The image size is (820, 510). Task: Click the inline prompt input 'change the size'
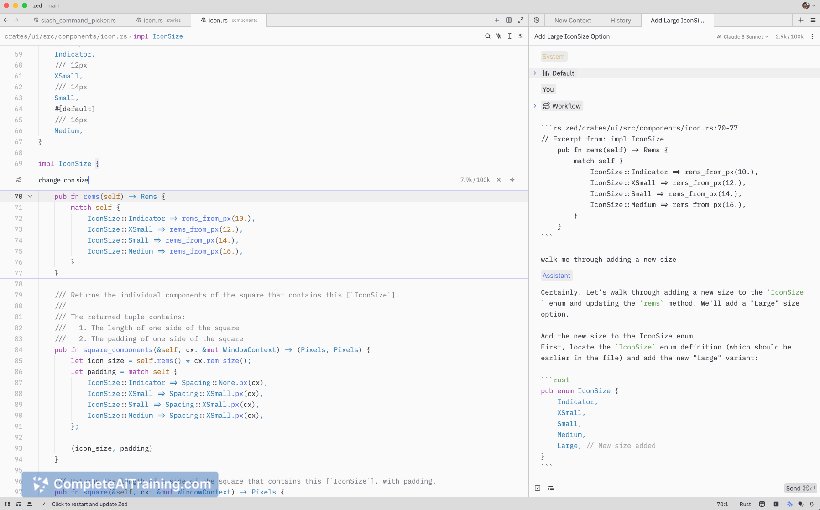[x=246, y=180]
